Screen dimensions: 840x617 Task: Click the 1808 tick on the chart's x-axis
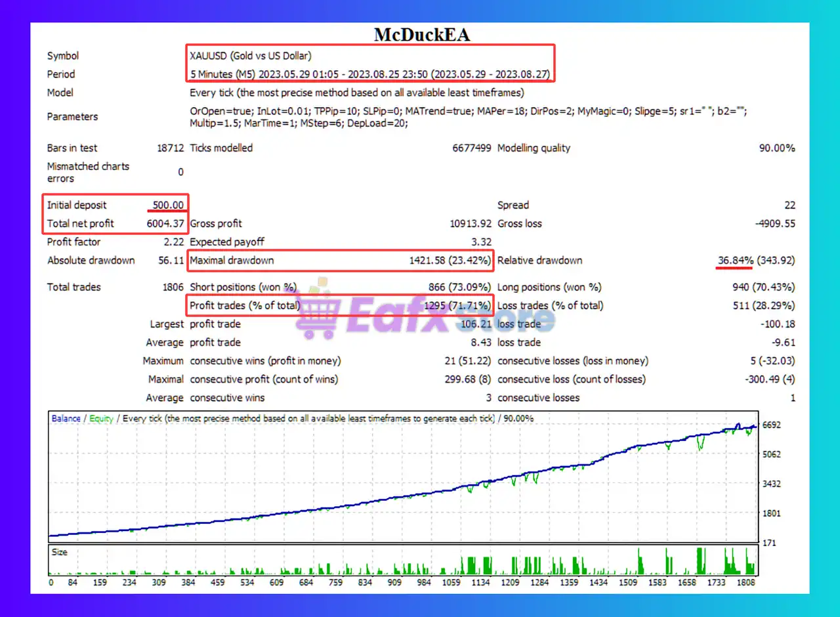746,582
